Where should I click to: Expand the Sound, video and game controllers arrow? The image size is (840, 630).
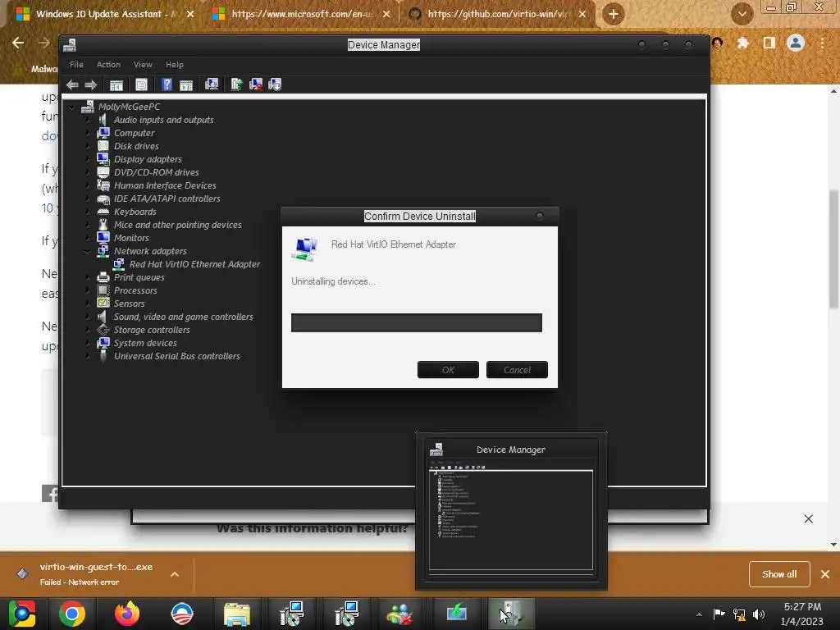[x=88, y=317]
